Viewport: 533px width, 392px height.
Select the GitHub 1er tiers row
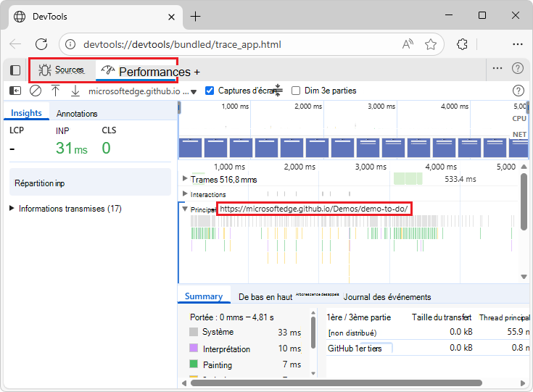[429, 348]
